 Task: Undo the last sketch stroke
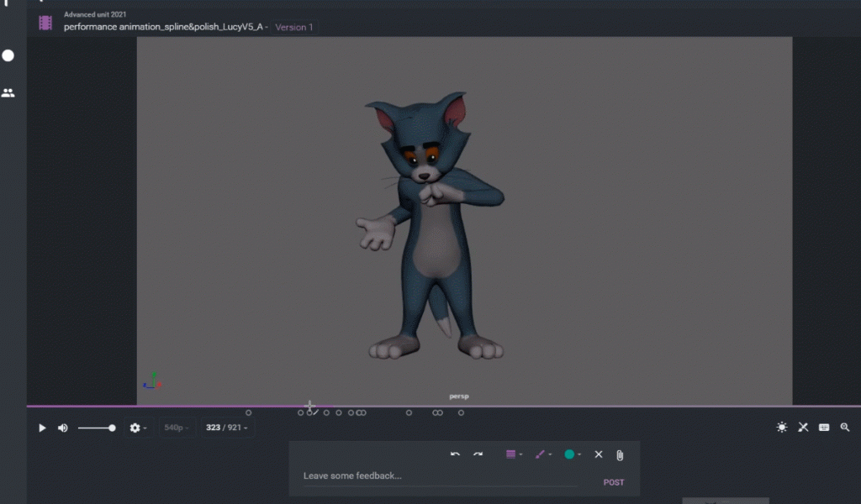click(455, 454)
